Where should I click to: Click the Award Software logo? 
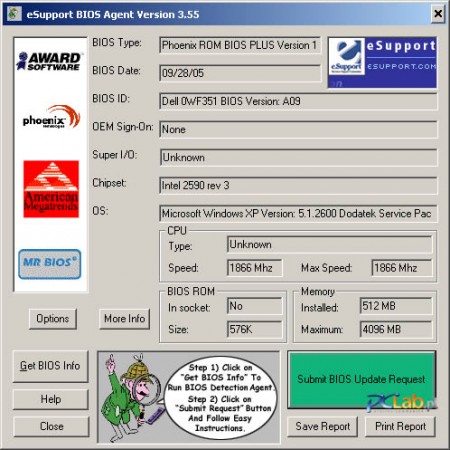[49, 61]
